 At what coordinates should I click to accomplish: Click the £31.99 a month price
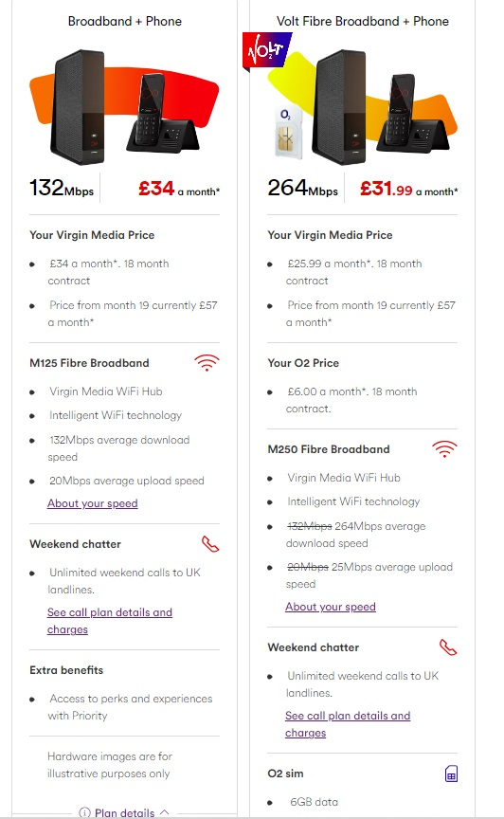click(x=409, y=189)
